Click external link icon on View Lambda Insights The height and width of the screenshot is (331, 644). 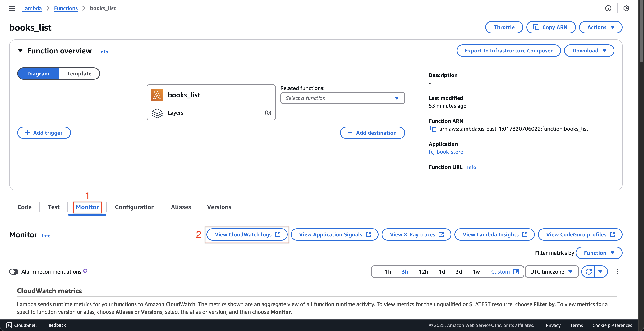tap(525, 234)
